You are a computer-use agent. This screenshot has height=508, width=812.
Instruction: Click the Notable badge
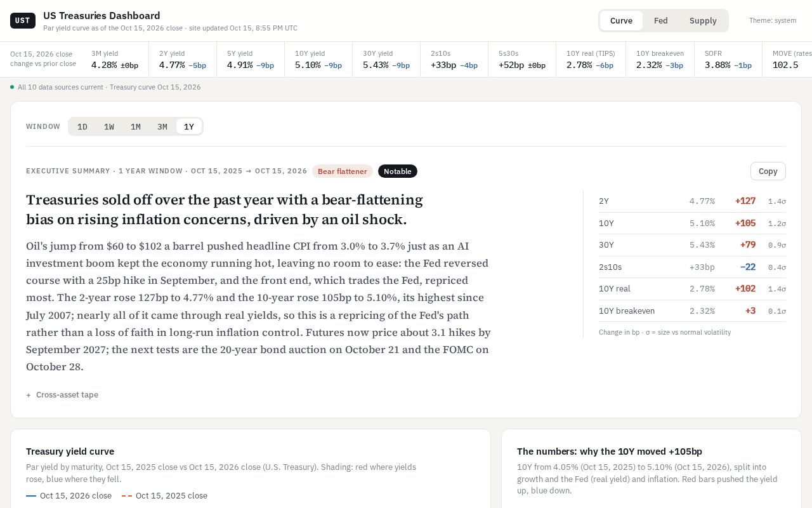398,171
